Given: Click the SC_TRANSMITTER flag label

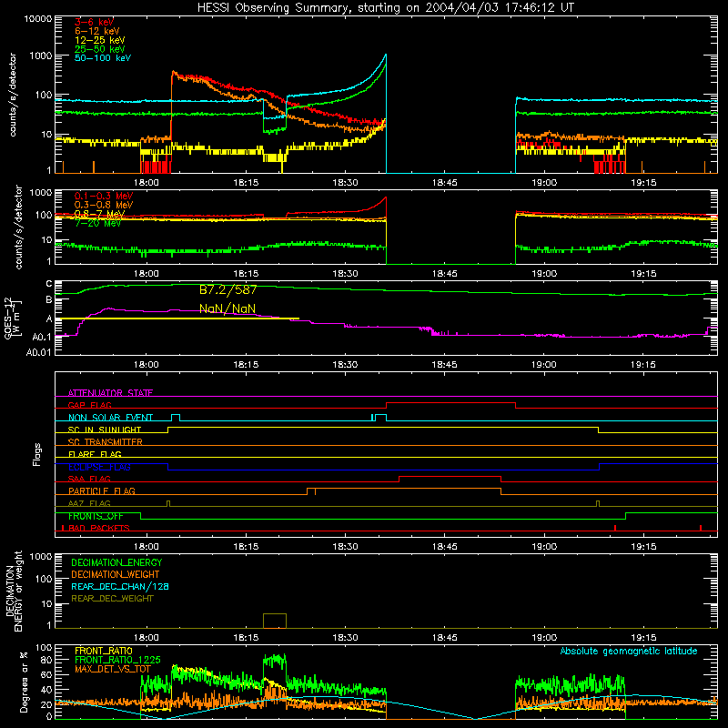Looking at the screenshot, I should pyautogui.click(x=106, y=442).
